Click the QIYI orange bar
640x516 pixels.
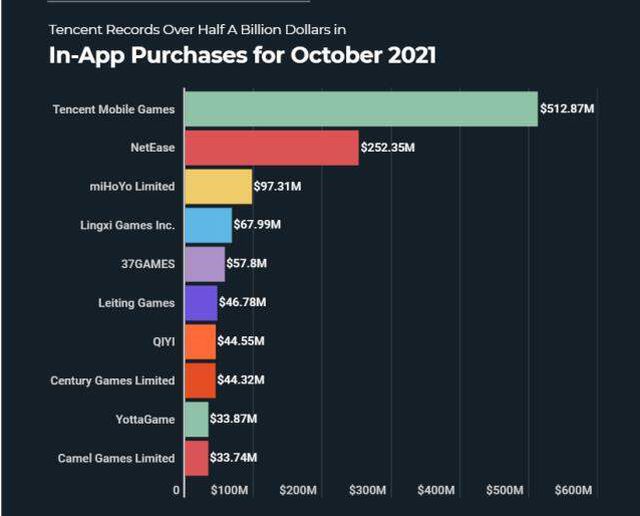point(200,342)
